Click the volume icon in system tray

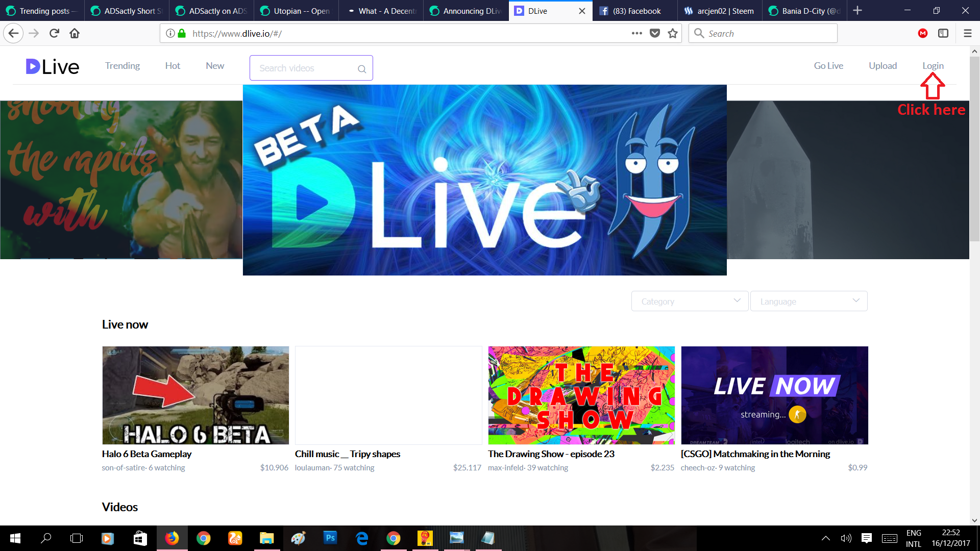pos(846,538)
